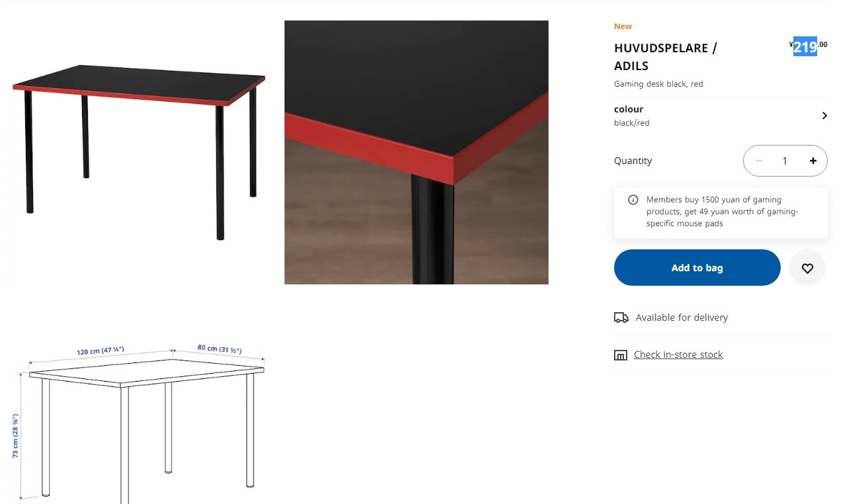
Task: Expand the colour option chevron
Action: [824, 116]
